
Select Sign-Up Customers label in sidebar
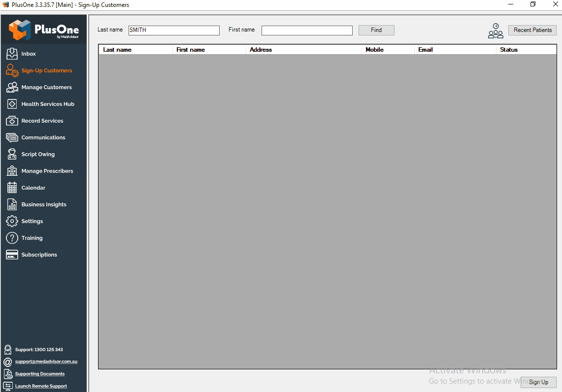click(x=47, y=70)
